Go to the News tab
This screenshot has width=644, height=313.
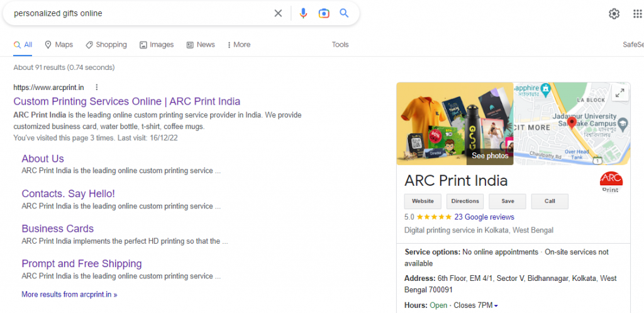[x=201, y=45]
